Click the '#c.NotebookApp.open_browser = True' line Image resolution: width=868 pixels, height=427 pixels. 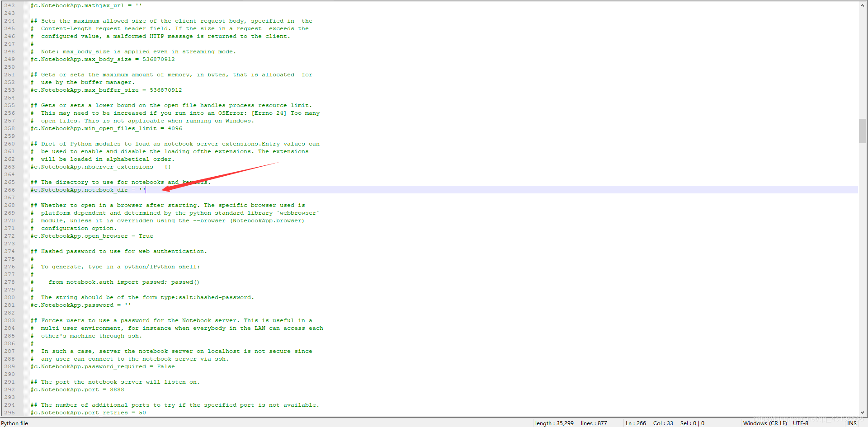[x=92, y=236]
